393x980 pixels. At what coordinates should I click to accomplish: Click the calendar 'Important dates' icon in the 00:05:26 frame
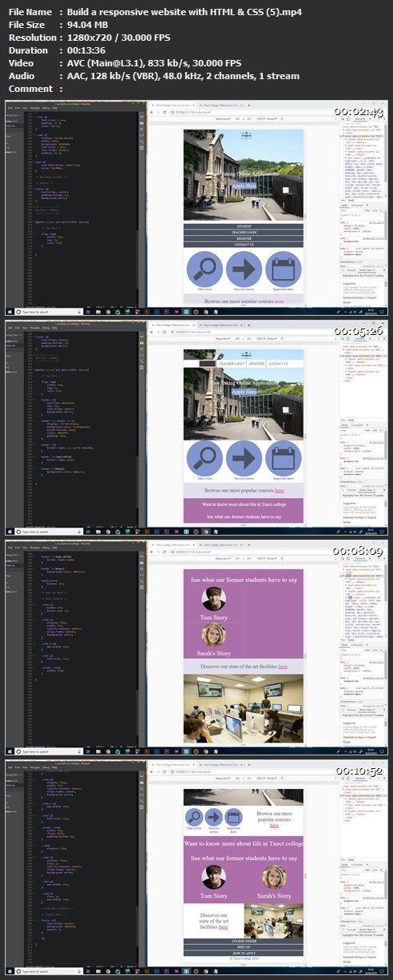(x=284, y=459)
